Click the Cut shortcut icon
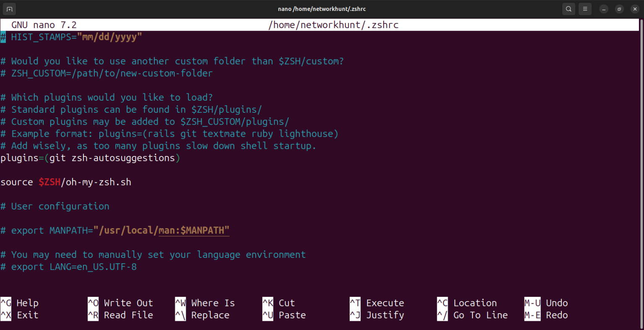Viewport: 644px width, 330px height. 267,303
